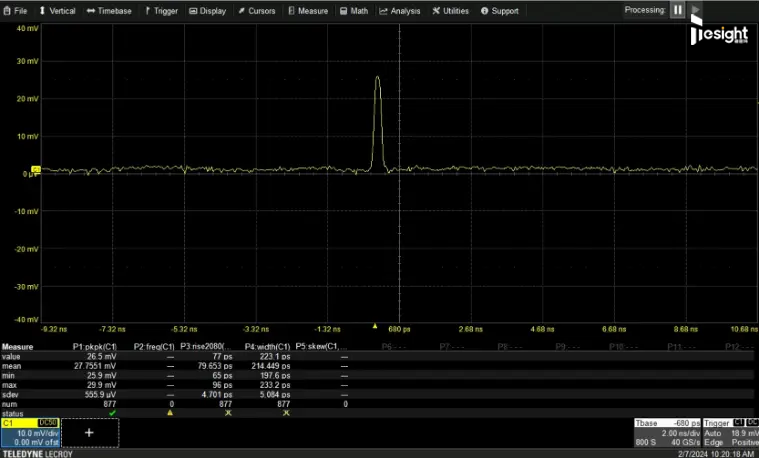
Task: Click the C1 channel descriptor box
Action: pos(30,432)
